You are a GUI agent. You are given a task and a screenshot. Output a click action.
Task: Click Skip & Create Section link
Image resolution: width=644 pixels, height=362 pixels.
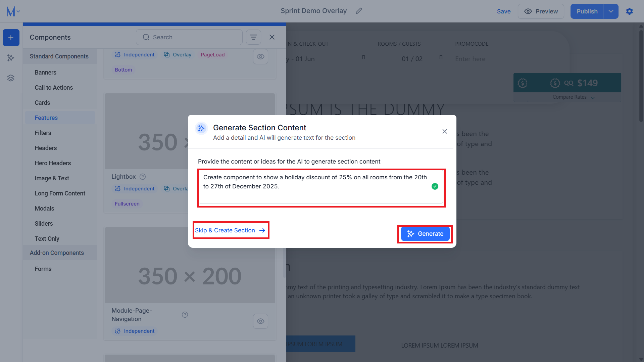tap(230, 230)
